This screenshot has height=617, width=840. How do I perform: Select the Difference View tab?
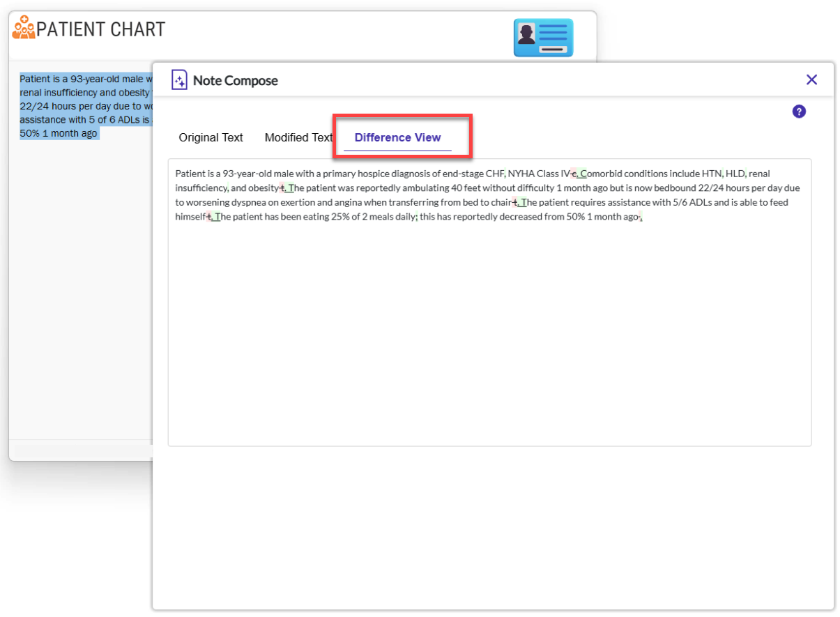point(397,137)
